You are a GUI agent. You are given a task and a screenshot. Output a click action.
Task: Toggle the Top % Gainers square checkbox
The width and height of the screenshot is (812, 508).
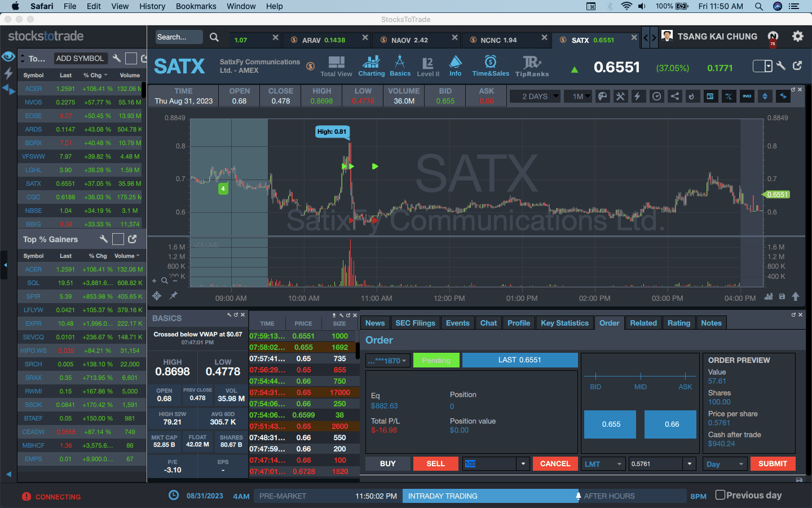[x=118, y=239]
